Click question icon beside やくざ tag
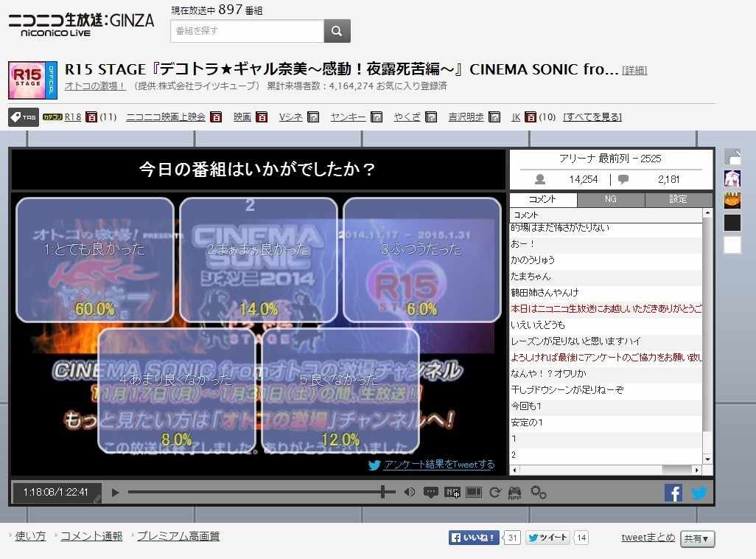The width and height of the screenshot is (756, 559). coord(431,117)
